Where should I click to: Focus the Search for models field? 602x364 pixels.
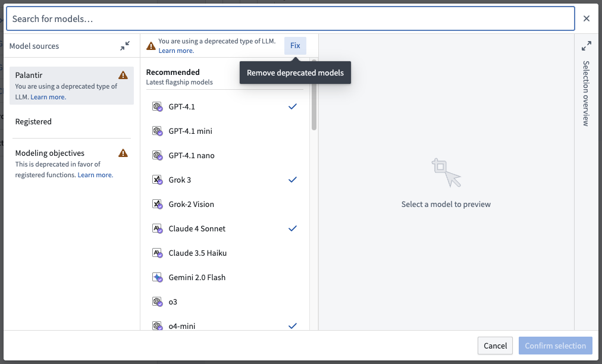pyautogui.click(x=290, y=18)
